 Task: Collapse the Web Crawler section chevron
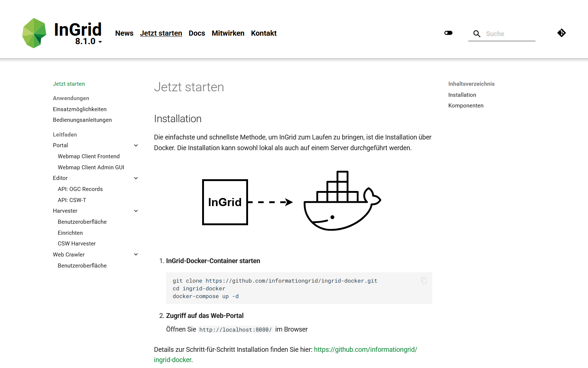click(x=136, y=254)
